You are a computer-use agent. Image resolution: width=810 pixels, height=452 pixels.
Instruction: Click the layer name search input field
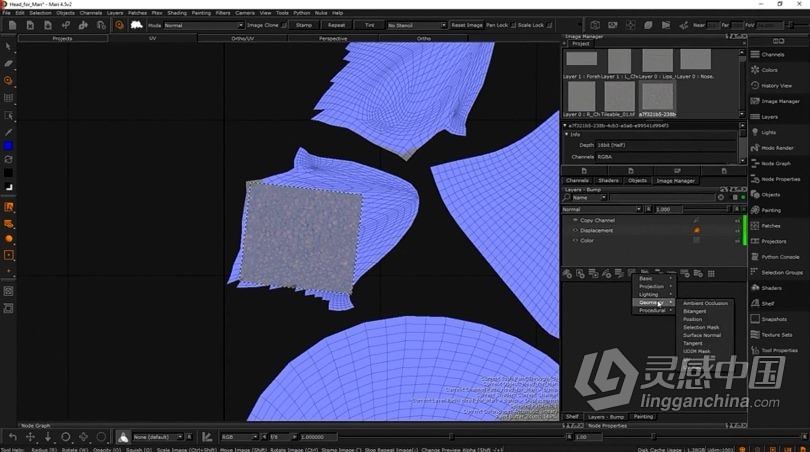(662, 197)
